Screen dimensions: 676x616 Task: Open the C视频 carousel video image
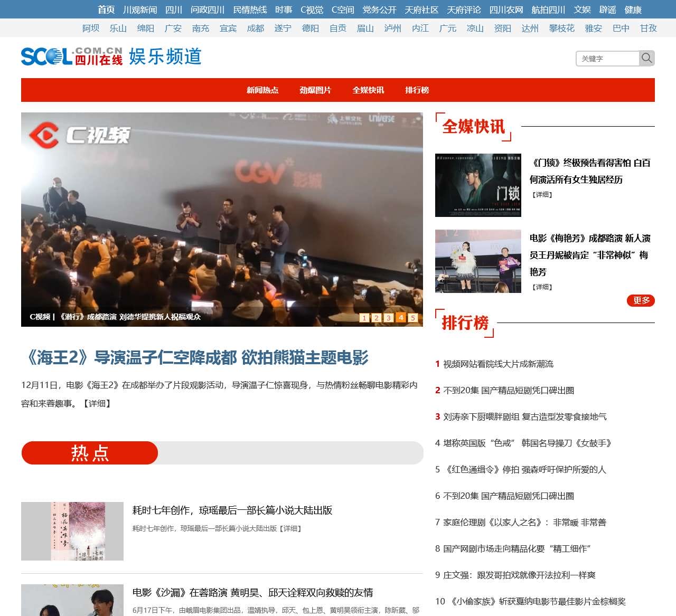[x=222, y=219]
